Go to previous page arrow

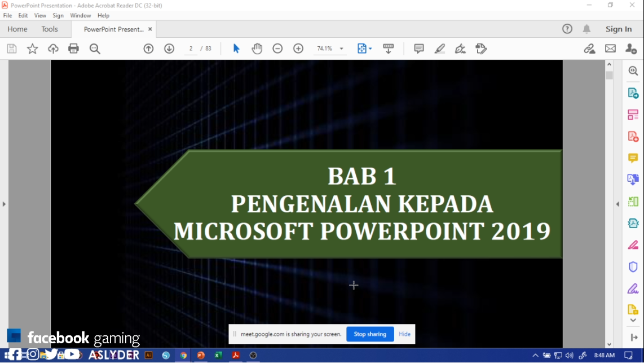tap(148, 49)
